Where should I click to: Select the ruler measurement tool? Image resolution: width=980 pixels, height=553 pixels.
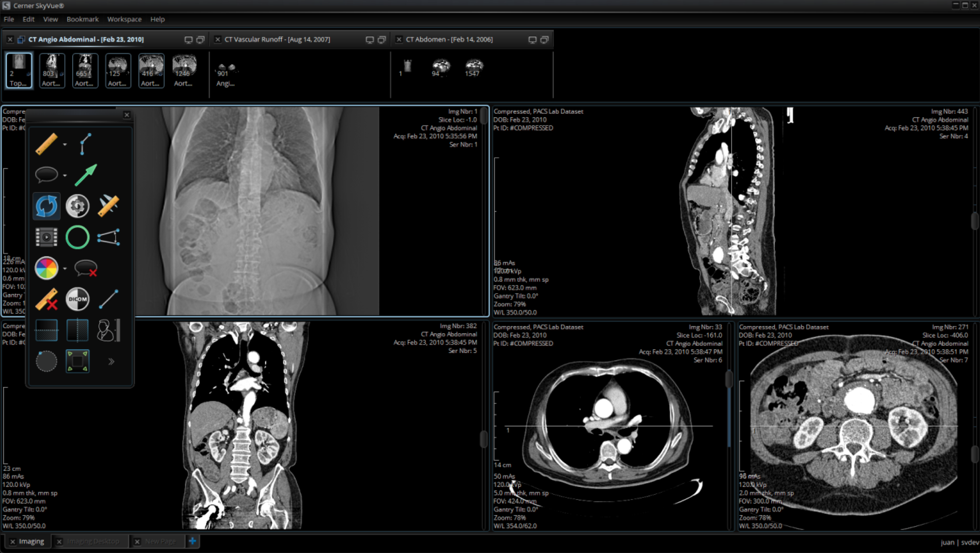[x=46, y=144]
